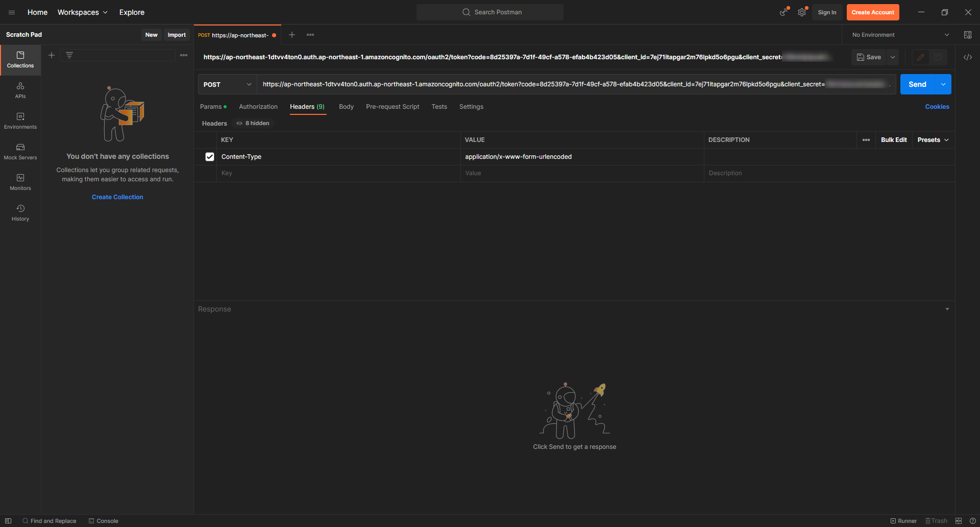Open the hamburger menu icon
Screen dimensions: 980x527
tap(12, 12)
